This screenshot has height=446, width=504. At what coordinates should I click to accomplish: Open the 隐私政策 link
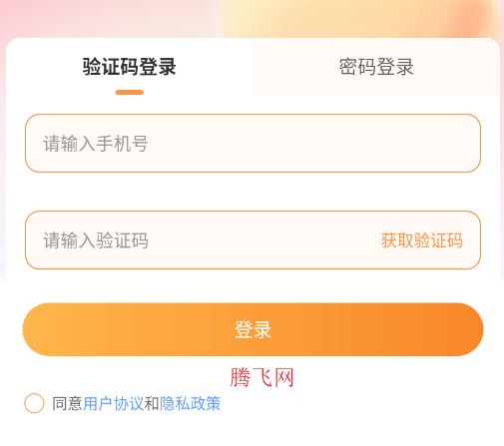pos(191,403)
